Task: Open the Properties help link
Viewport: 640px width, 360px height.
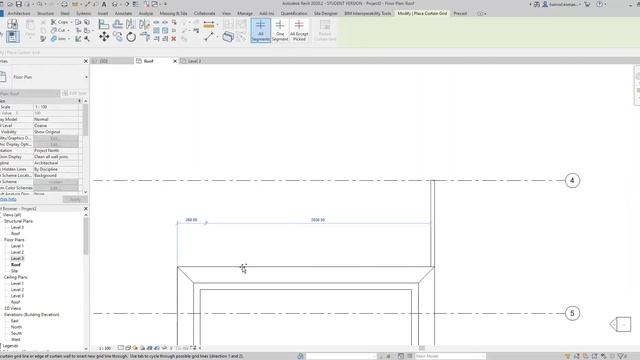Action: tap(8, 199)
